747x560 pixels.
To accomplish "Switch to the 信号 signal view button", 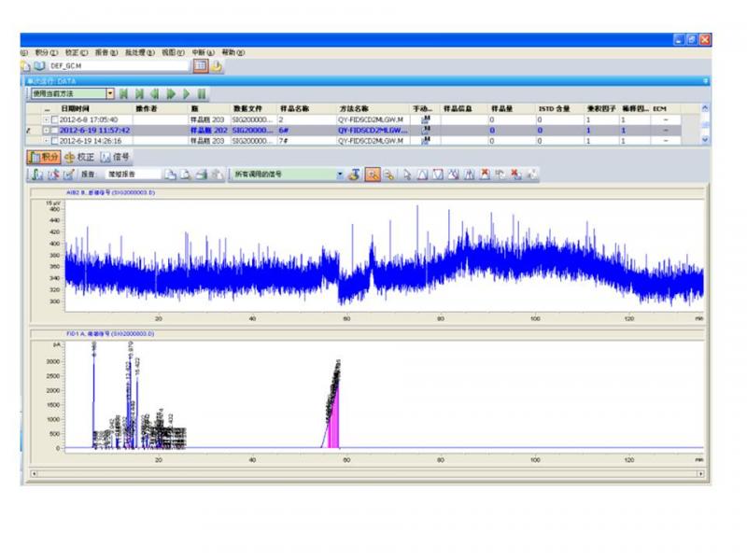I will [116, 157].
